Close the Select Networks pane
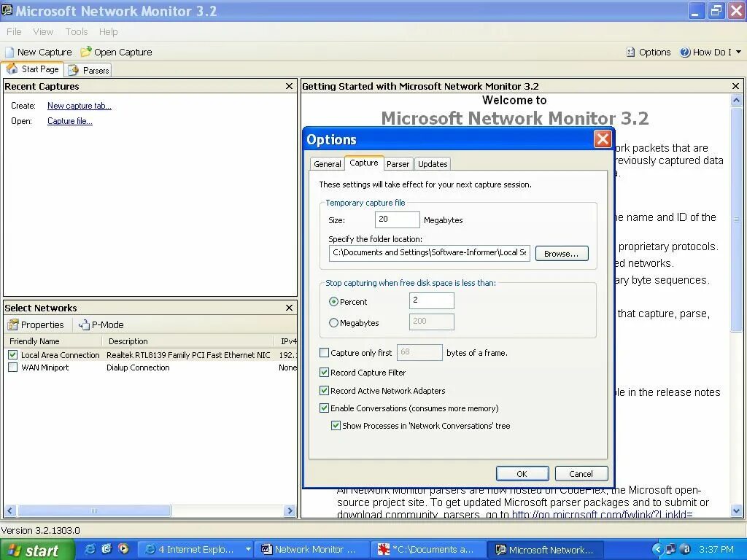This screenshot has width=747, height=560. pyautogui.click(x=289, y=308)
